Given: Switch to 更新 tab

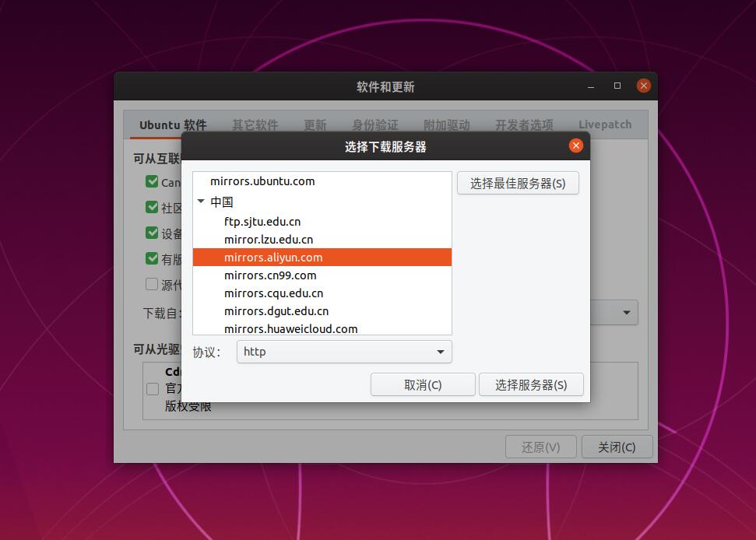Looking at the screenshot, I should click(315, 124).
